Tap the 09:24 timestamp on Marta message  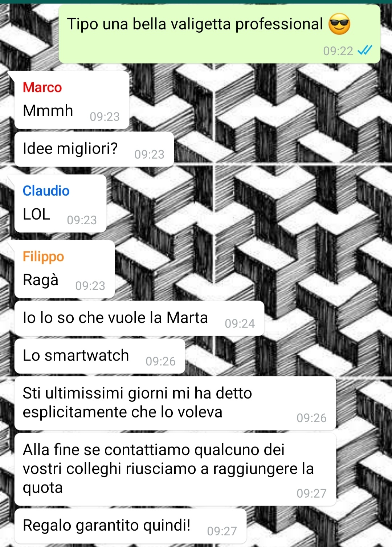click(240, 323)
